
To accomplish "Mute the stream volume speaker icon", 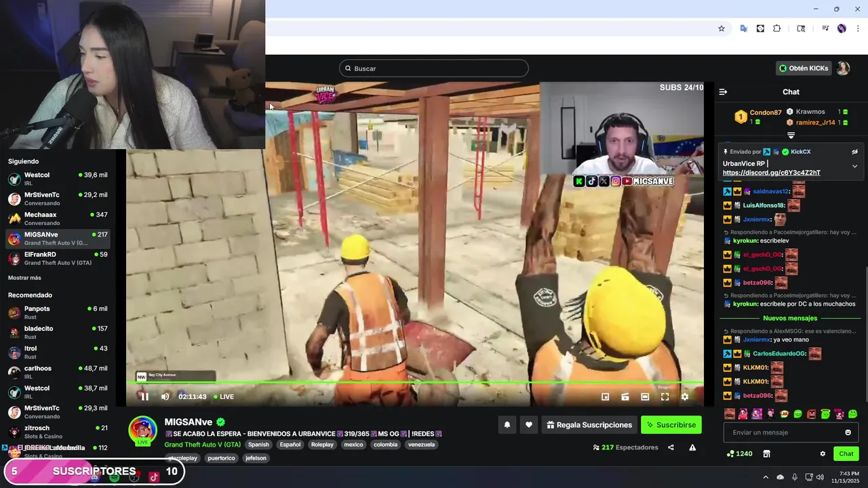I will [x=165, y=396].
